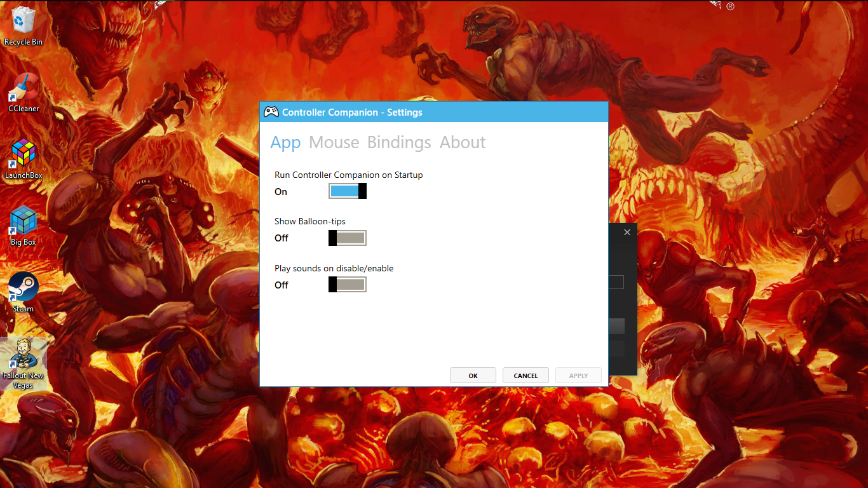Select the LaunchBox desktop shortcut
This screenshot has width=868, height=488.
click(24, 160)
